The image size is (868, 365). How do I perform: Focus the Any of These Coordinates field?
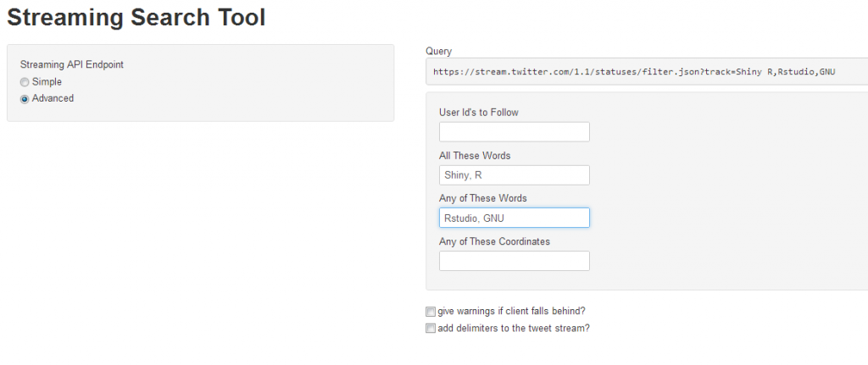pos(514,261)
